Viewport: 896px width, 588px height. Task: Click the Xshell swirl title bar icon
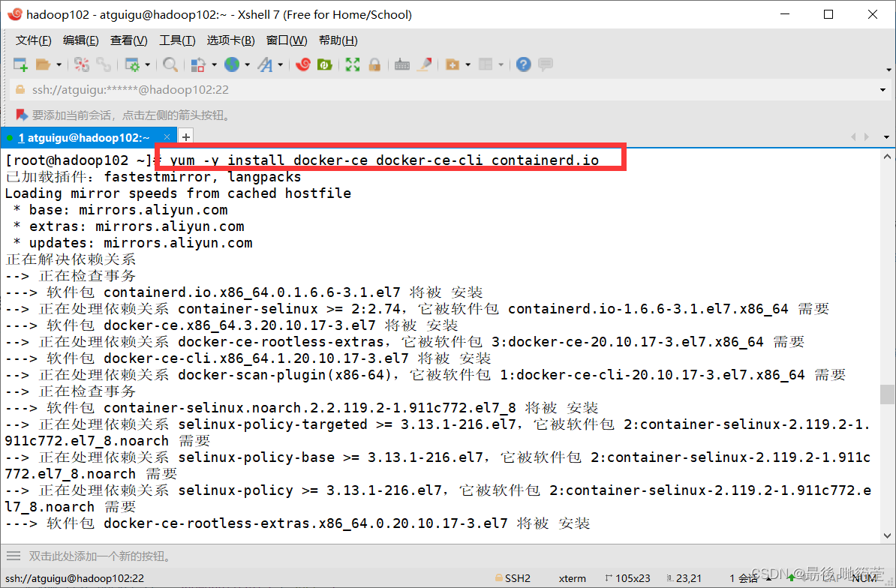(x=14, y=14)
